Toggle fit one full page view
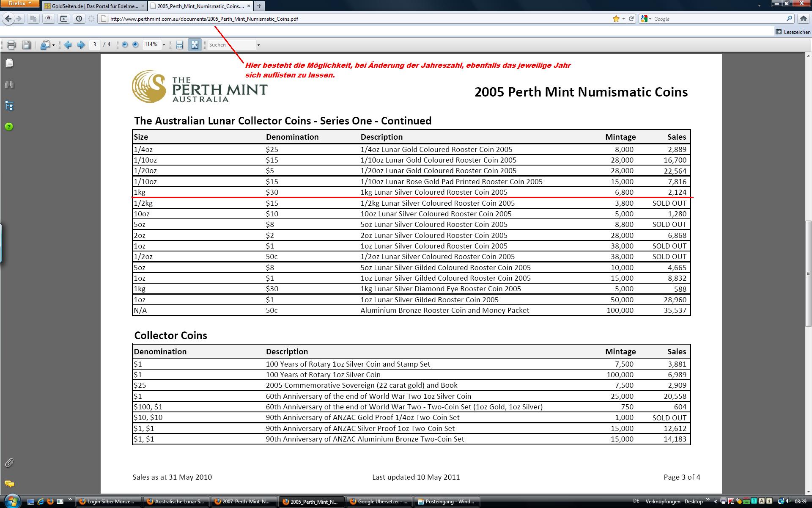Viewport: 812px width, 508px height. (195, 45)
